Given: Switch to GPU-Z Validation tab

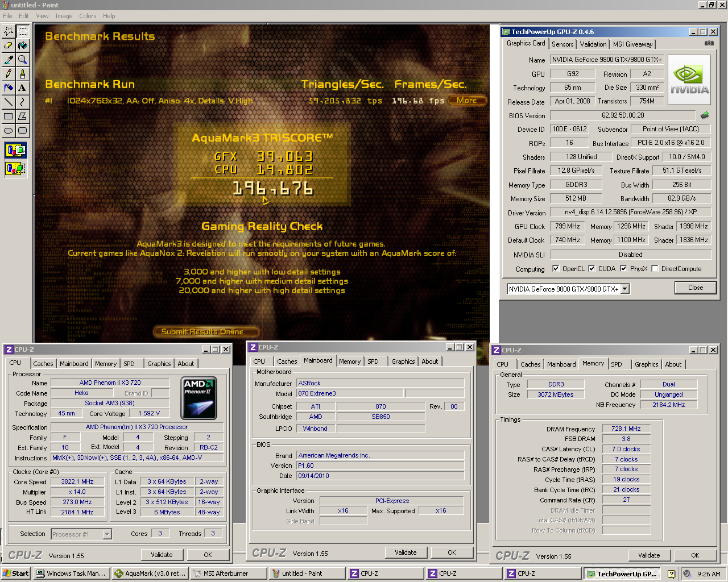Looking at the screenshot, I should pyautogui.click(x=593, y=44).
